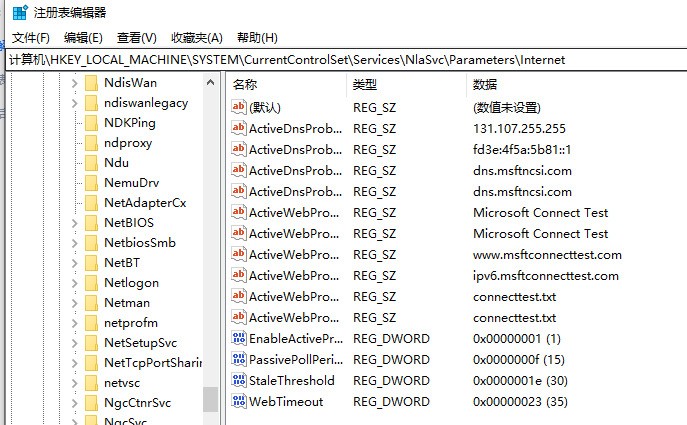Expand the NetTcpPortSharing tree node arrow
The width and height of the screenshot is (687, 425).
74,363
